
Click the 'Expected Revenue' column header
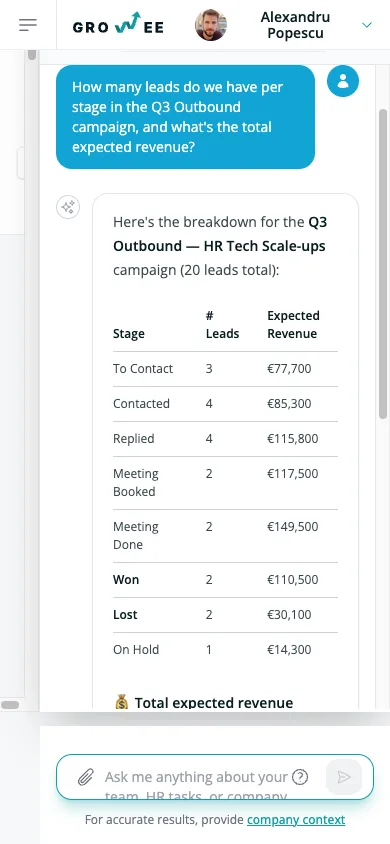coord(293,325)
